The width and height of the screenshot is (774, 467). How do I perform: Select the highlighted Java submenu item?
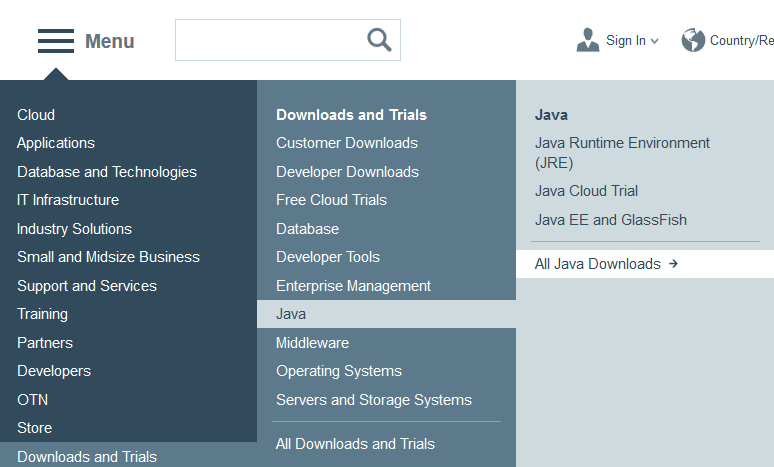(386, 314)
